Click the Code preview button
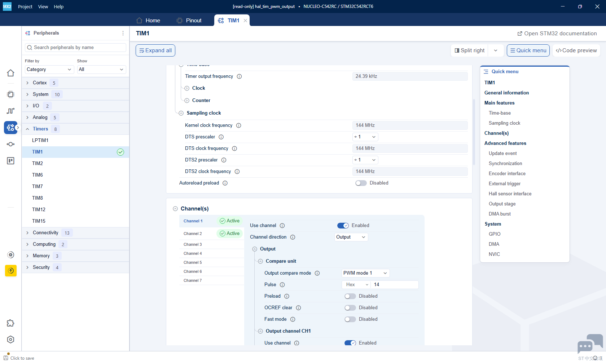The height and width of the screenshot is (364, 606). click(576, 50)
